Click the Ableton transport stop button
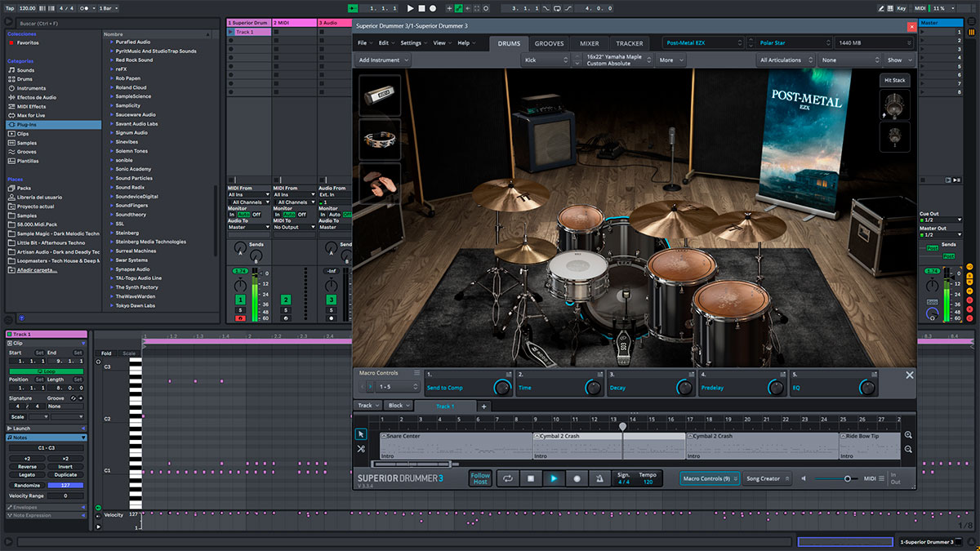 point(421,8)
